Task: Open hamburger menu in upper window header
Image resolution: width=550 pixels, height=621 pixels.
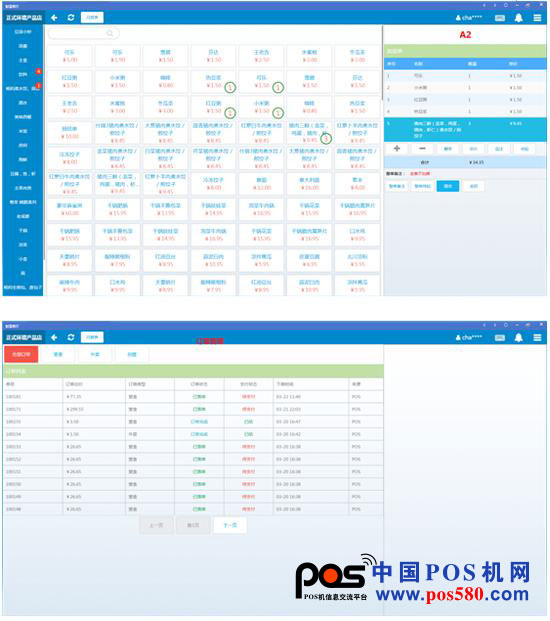Action: 537,18
